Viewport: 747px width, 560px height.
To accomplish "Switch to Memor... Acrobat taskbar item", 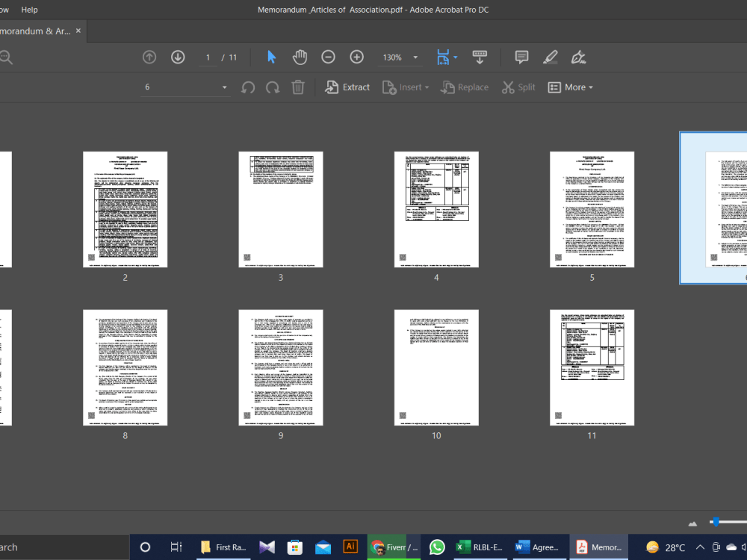I will coord(598,547).
